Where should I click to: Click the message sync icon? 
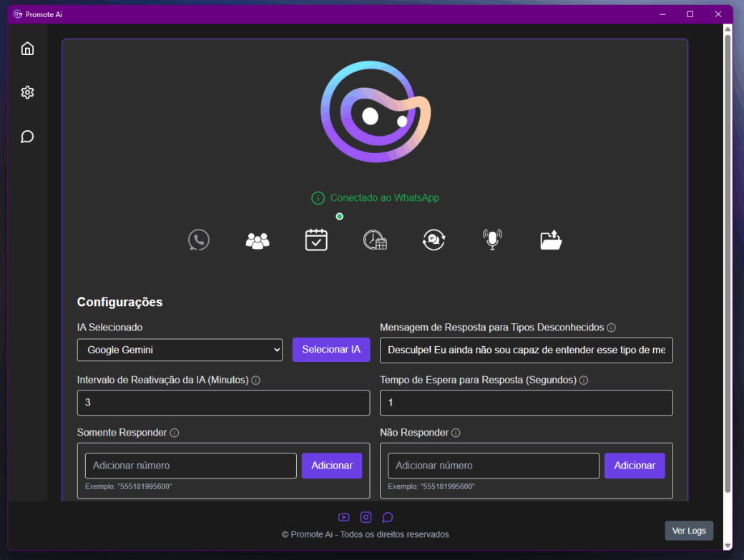tap(434, 240)
